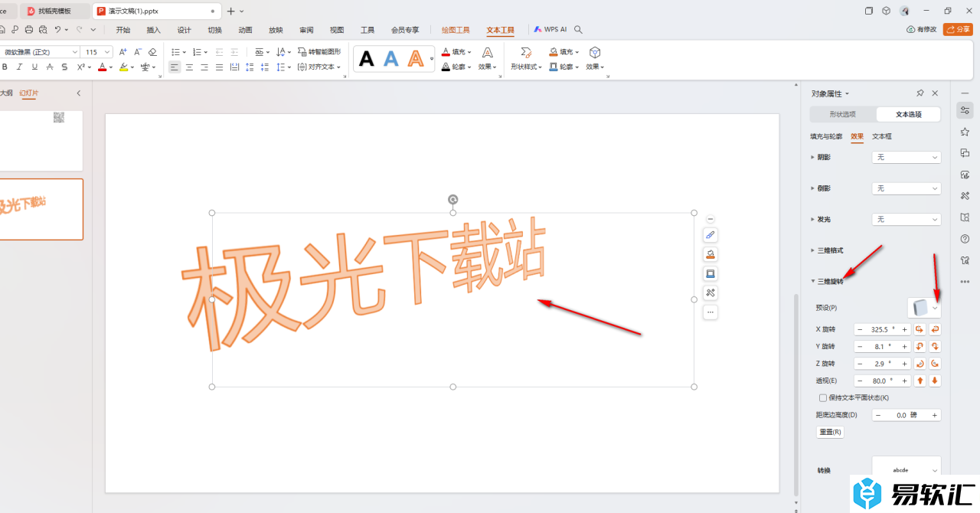This screenshot has height=513, width=980.
Task: Open the search magnifier icon
Action: pyautogui.click(x=579, y=30)
